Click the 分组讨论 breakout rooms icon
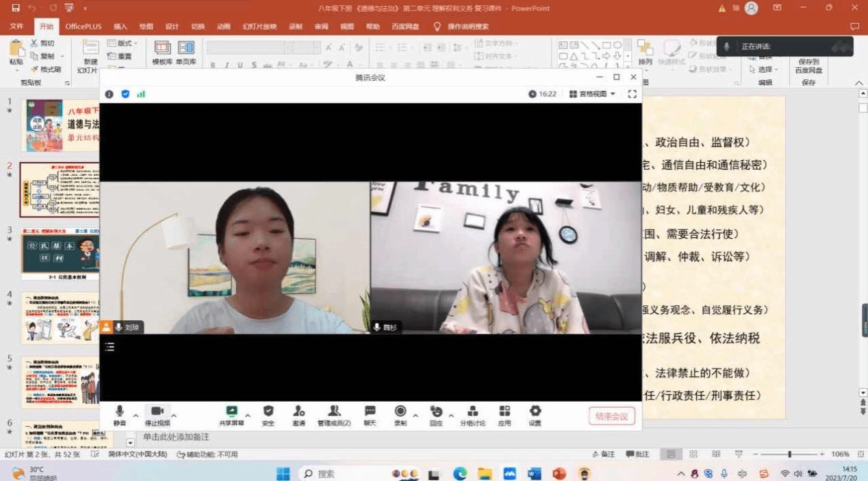This screenshot has height=481, width=868. click(472, 411)
